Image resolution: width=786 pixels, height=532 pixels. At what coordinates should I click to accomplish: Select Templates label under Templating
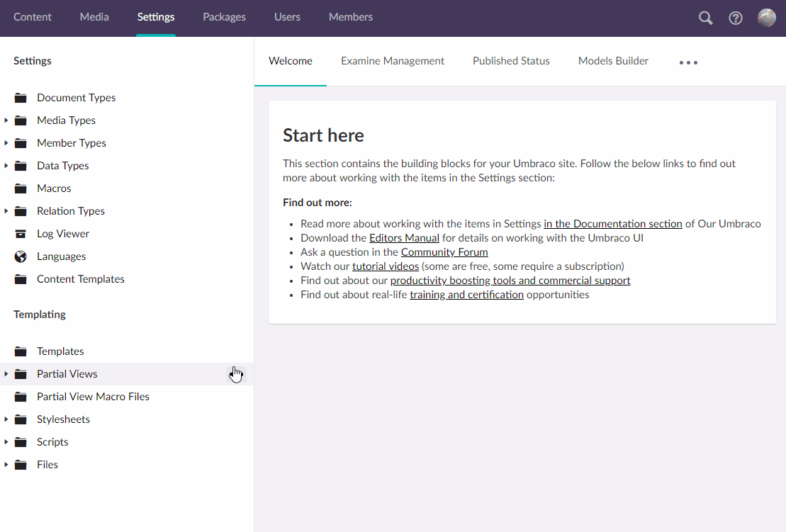tap(60, 351)
